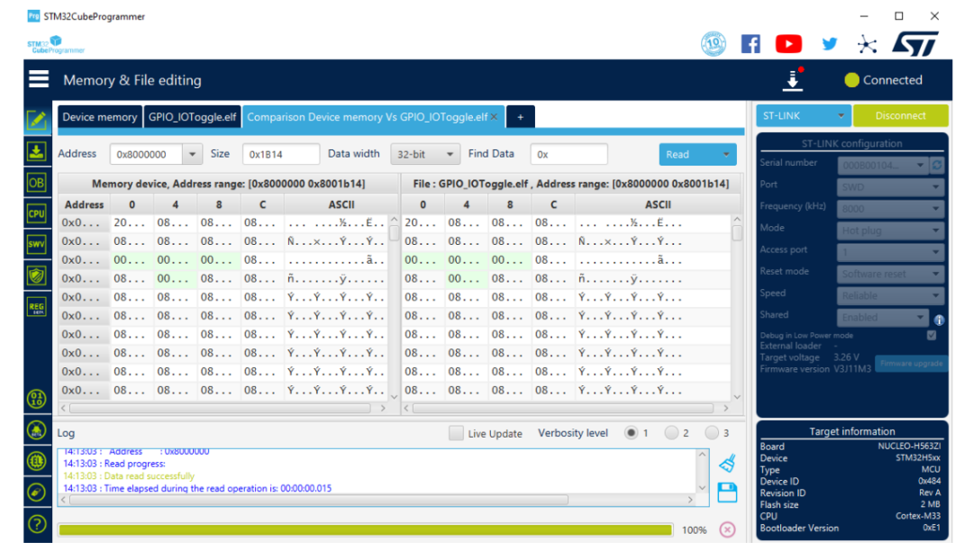Open the Mode Hot plug dropdown
The height and width of the screenshot is (560, 973).
[890, 230]
